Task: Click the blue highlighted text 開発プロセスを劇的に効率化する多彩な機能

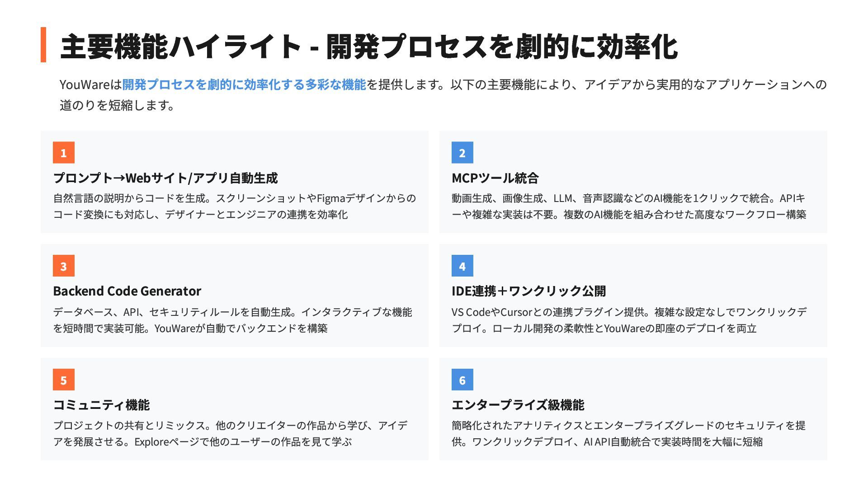Action: pyautogui.click(x=244, y=84)
